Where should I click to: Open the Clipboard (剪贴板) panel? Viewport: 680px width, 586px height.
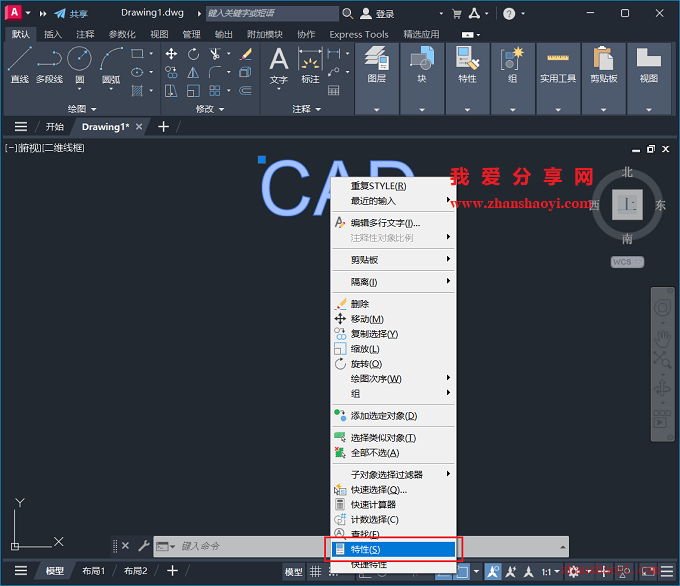click(x=603, y=78)
